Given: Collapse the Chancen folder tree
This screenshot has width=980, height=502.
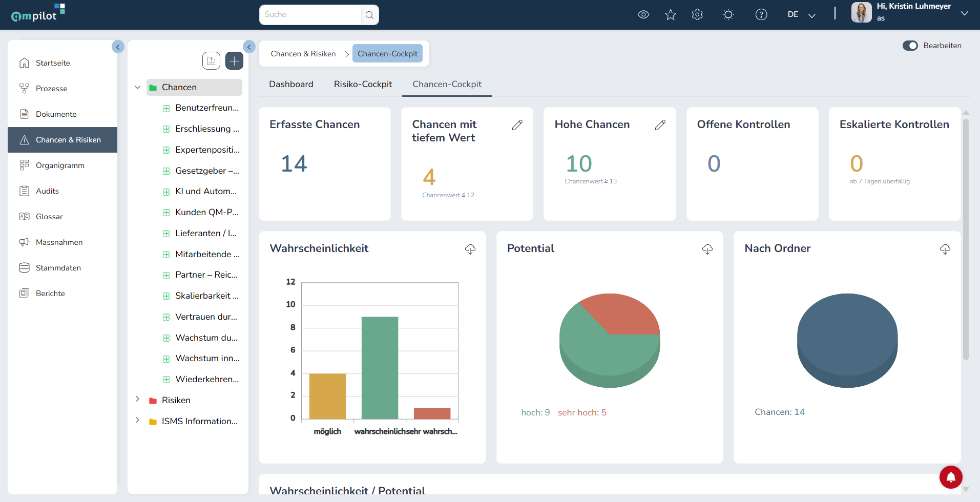Looking at the screenshot, I should click(137, 88).
